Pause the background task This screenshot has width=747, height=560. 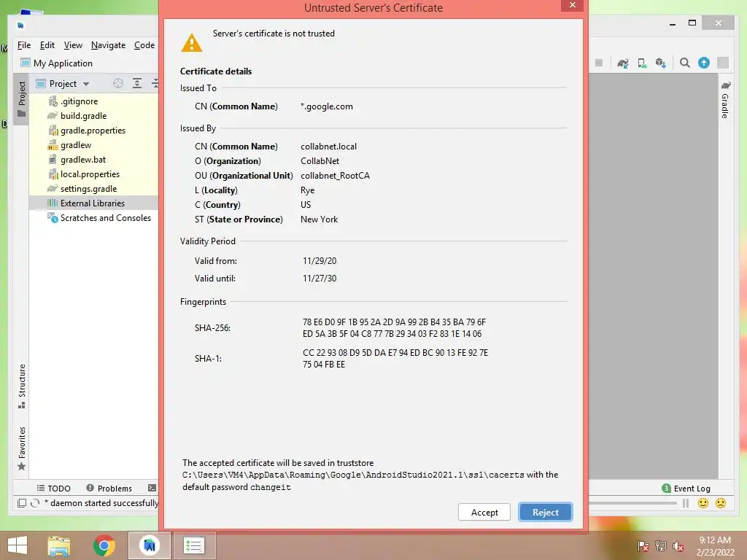coord(686,503)
